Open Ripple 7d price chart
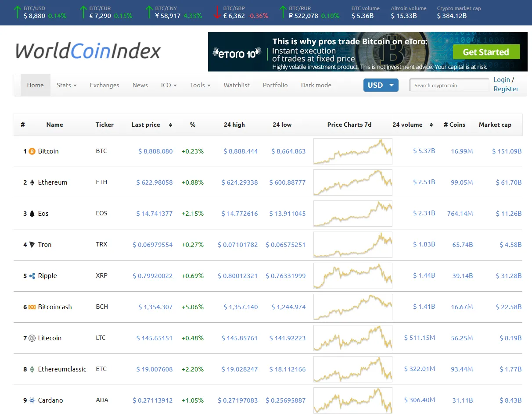The height and width of the screenshot is (414, 532). click(x=353, y=276)
